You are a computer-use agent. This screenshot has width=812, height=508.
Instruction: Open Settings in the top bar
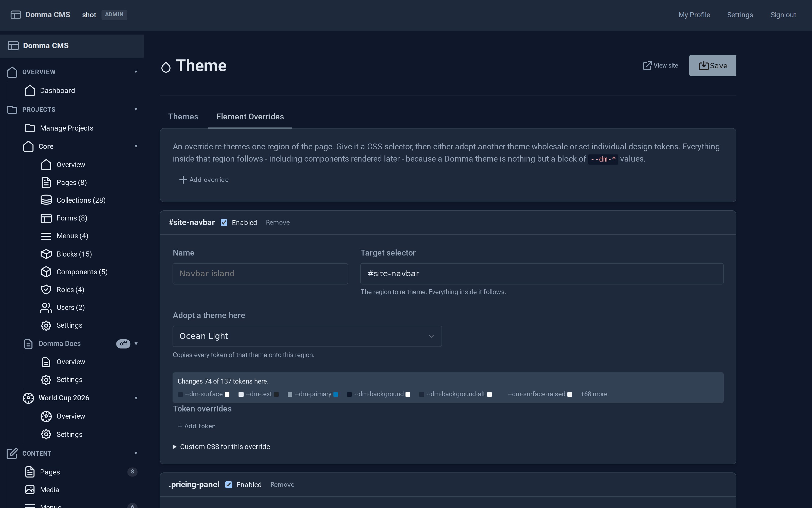[740, 15]
